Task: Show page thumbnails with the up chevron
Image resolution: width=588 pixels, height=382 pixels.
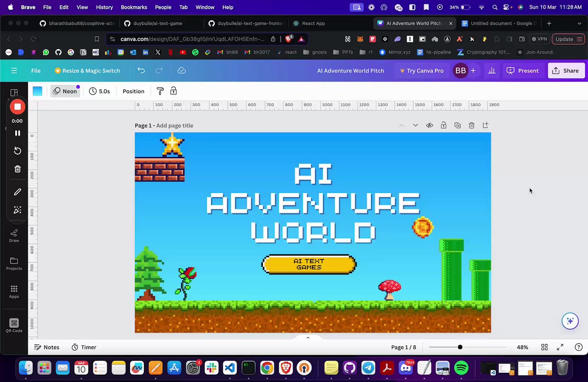Action: 308,338
